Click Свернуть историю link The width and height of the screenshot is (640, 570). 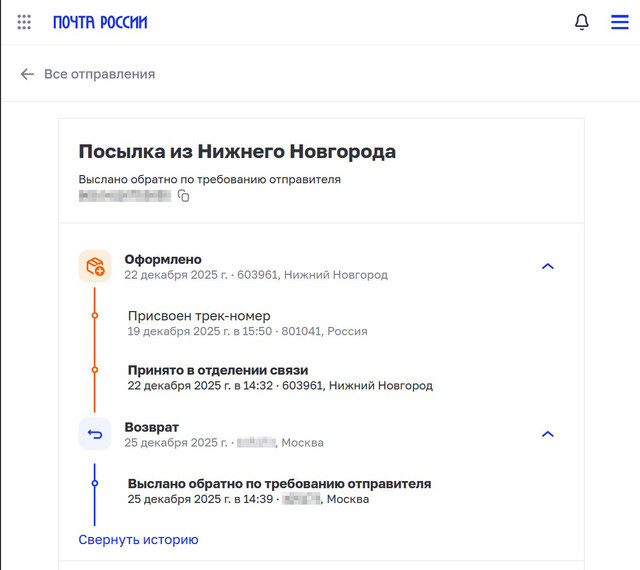pos(138,540)
